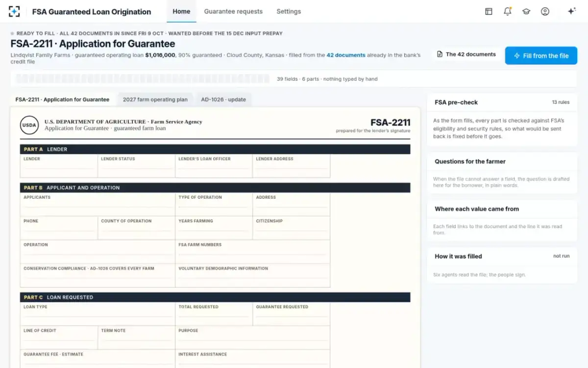The image size is (588, 368).
Task: Click the Part C Loan Requested header
Action: click(x=215, y=297)
